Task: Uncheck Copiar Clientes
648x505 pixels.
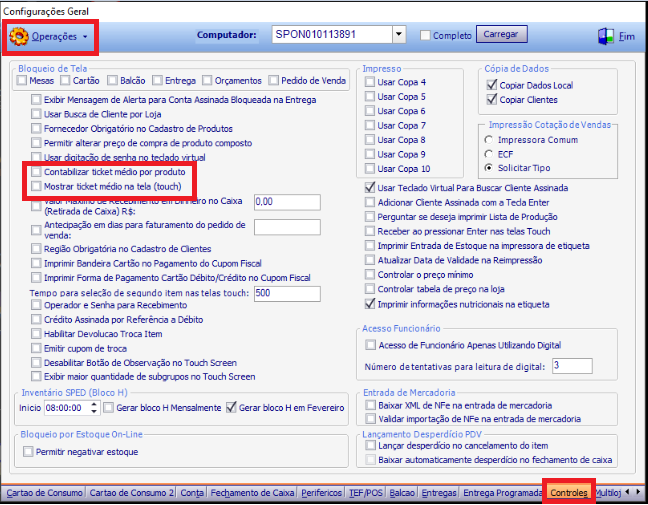Action: [492, 100]
